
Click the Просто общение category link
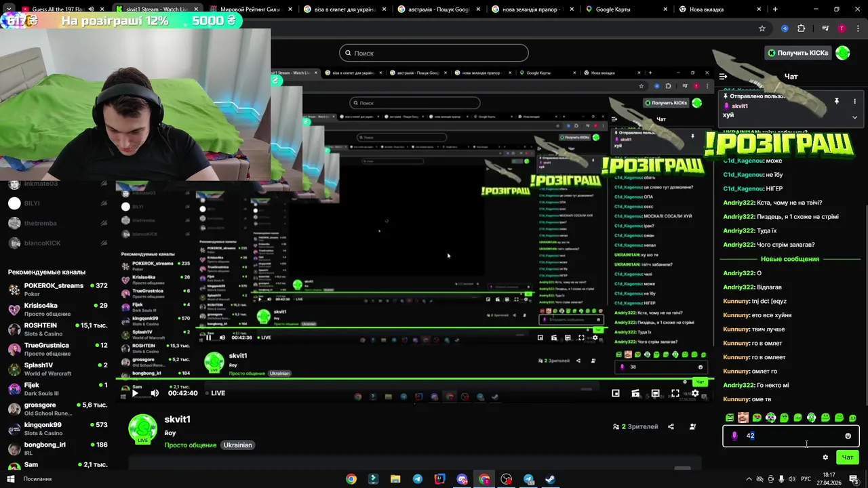(x=191, y=445)
